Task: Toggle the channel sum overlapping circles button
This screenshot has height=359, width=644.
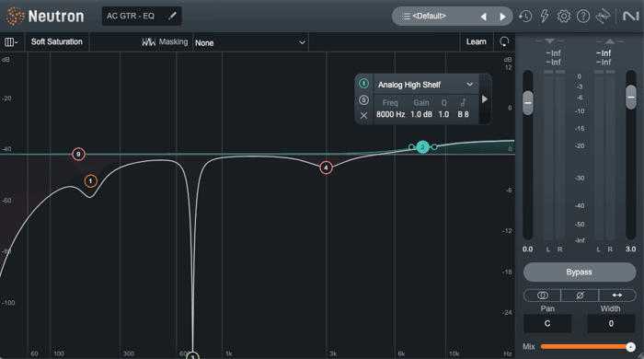Action: (x=543, y=295)
